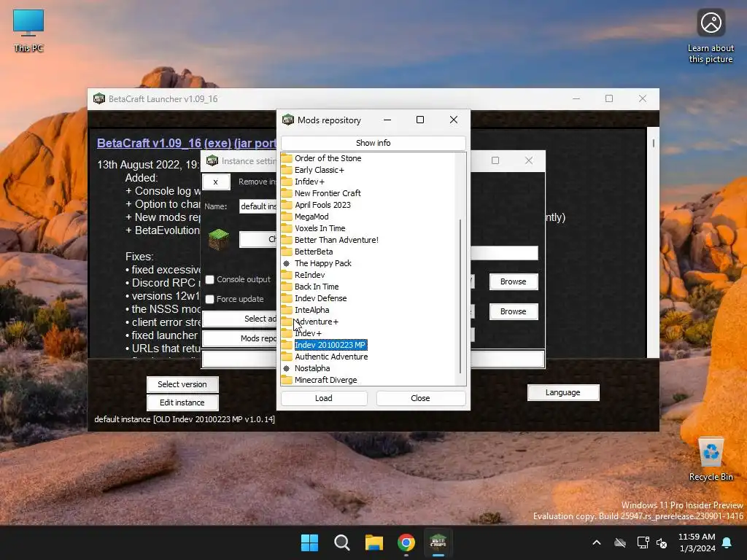Click the BetaCraft Launcher title bar icon
Image resolution: width=747 pixels, height=560 pixels.
click(99, 98)
